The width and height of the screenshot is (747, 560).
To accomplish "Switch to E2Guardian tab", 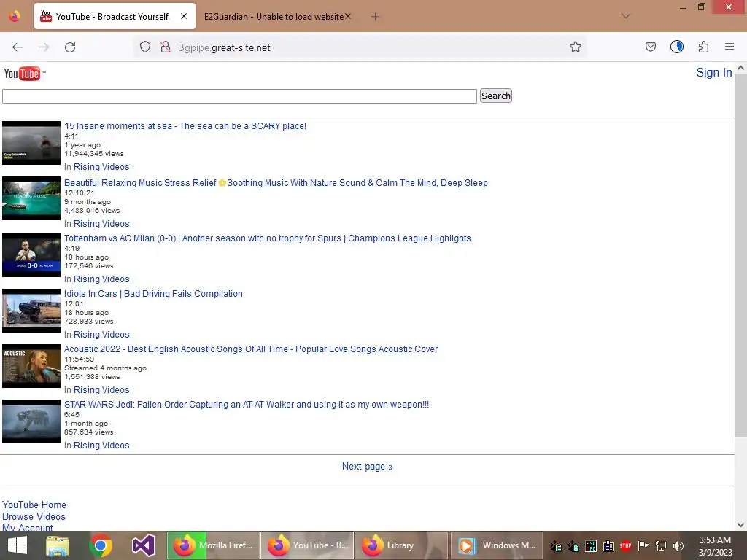I will (274, 17).
